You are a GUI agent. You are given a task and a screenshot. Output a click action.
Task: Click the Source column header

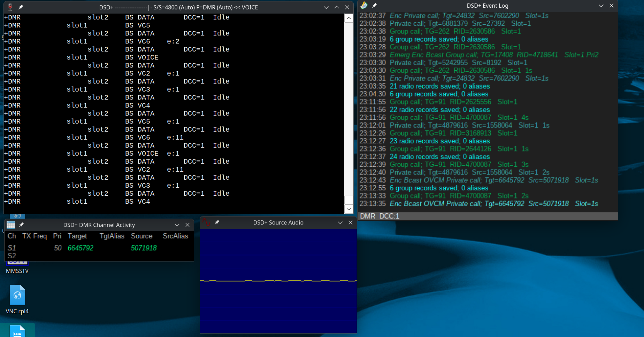tap(142, 236)
